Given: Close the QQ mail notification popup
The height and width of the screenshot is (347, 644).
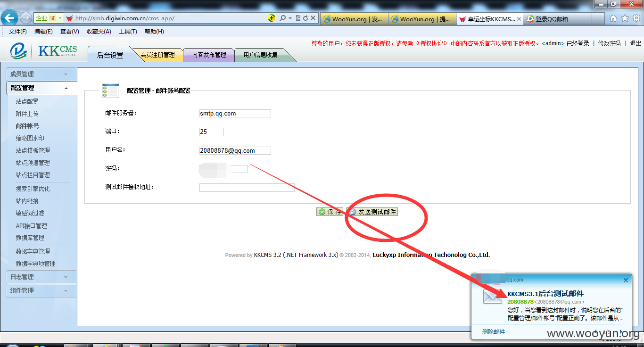Looking at the screenshot, I should coord(626,280).
